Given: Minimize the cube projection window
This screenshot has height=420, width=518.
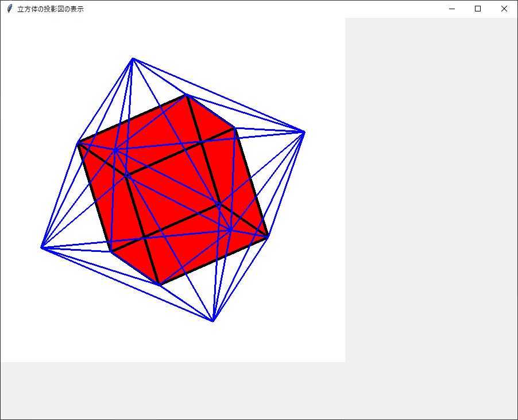Looking at the screenshot, I should pos(452,9).
